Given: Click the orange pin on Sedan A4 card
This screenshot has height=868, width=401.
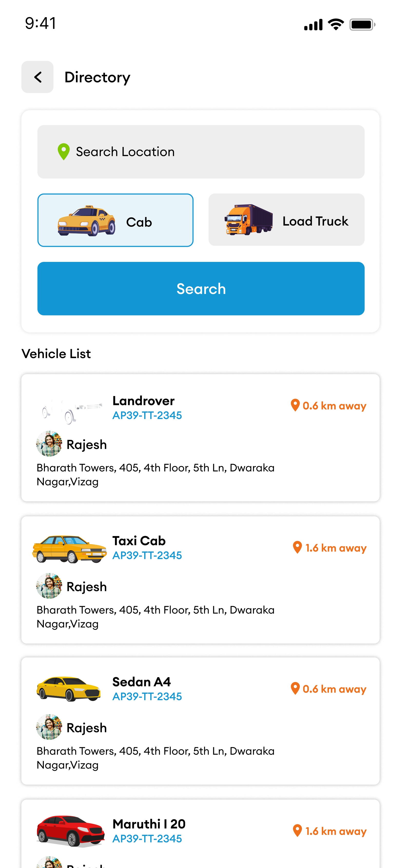Looking at the screenshot, I should click(295, 688).
